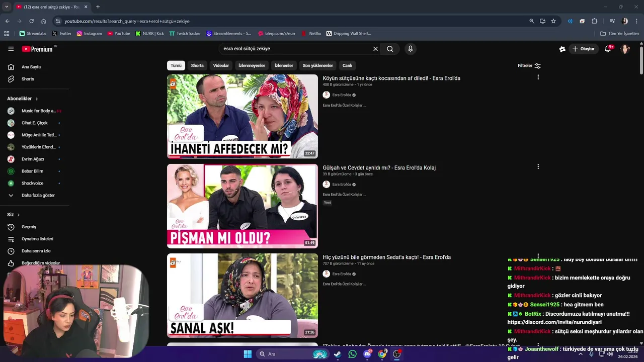Click the page vertical scrollbar
This screenshot has width=644, height=362.
pos(641,60)
